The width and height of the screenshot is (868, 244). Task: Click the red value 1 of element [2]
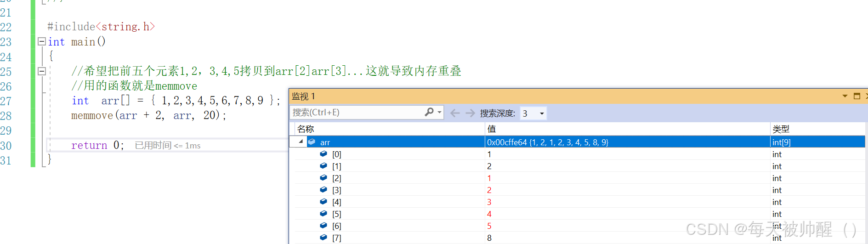pos(489,178)
